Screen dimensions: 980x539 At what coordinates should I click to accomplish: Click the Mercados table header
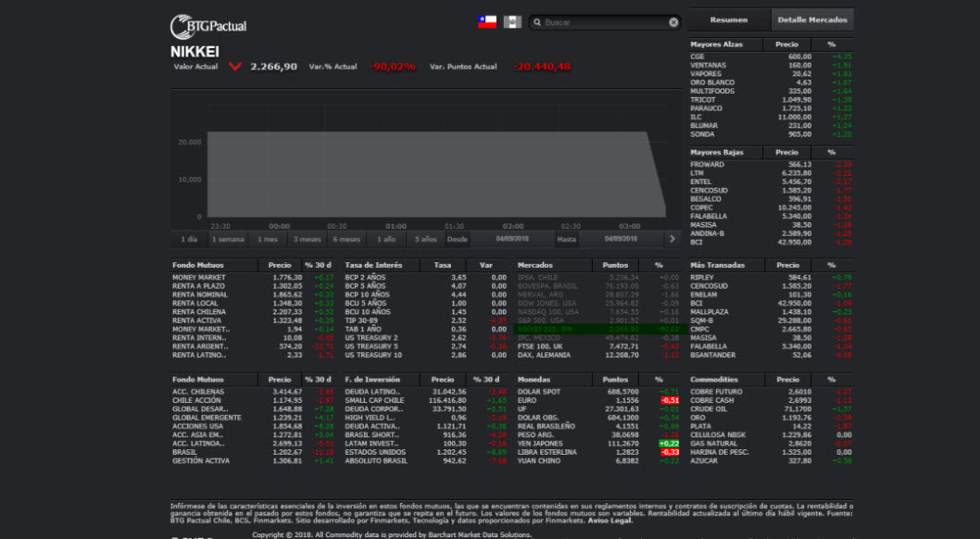tap(535, 266)
